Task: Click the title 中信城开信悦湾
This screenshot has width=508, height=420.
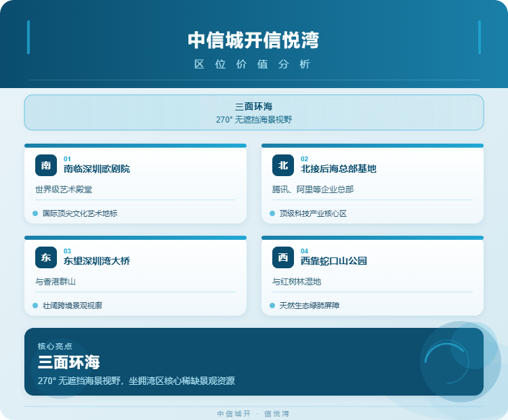Action: (x=254, y=40)
